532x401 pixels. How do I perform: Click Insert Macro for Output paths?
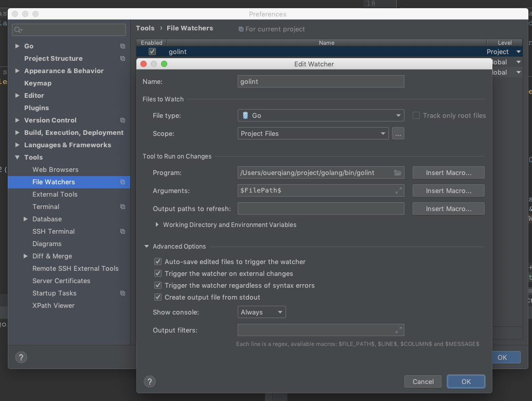pos(449,208)
